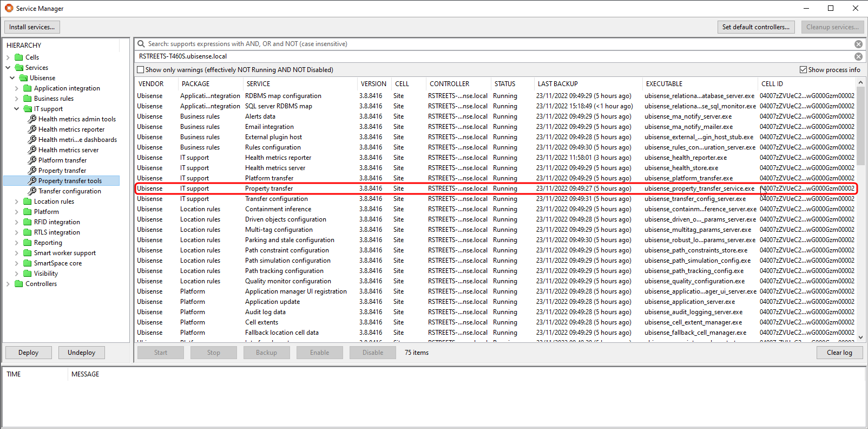Click the Clear log button

[x=839, y=353]
